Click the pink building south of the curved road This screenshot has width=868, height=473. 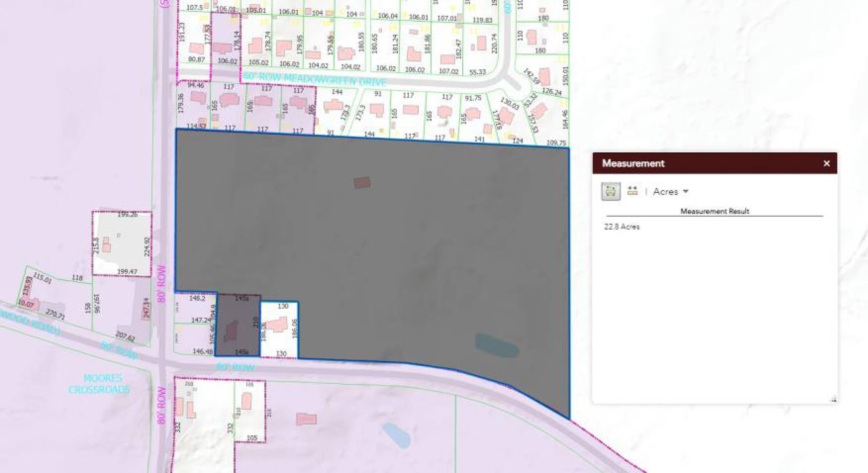pos(306,419)
